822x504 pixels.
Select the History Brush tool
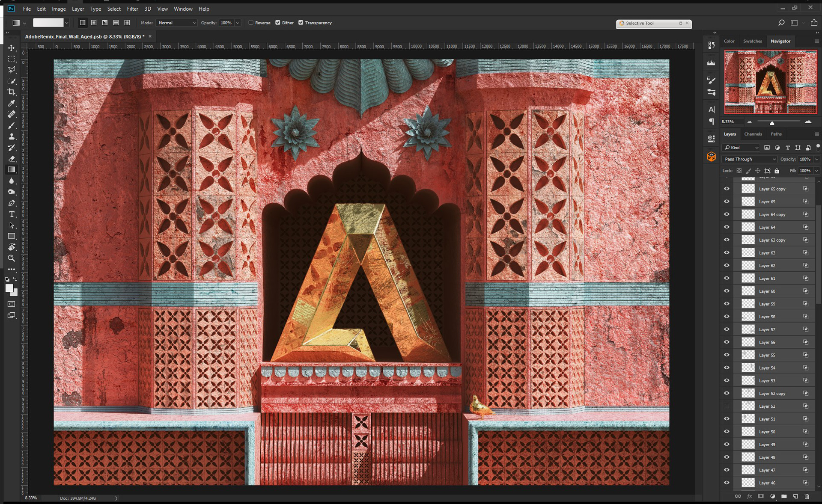tap(12, 148)
